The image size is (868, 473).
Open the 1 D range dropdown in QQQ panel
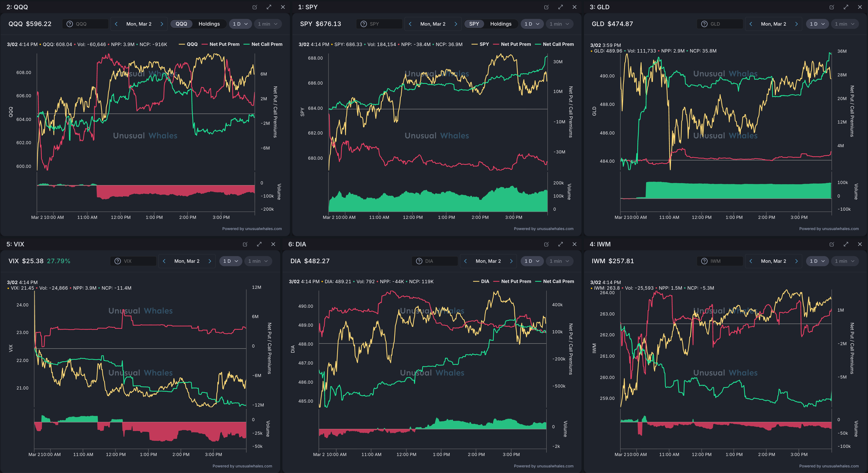[240, 24]
